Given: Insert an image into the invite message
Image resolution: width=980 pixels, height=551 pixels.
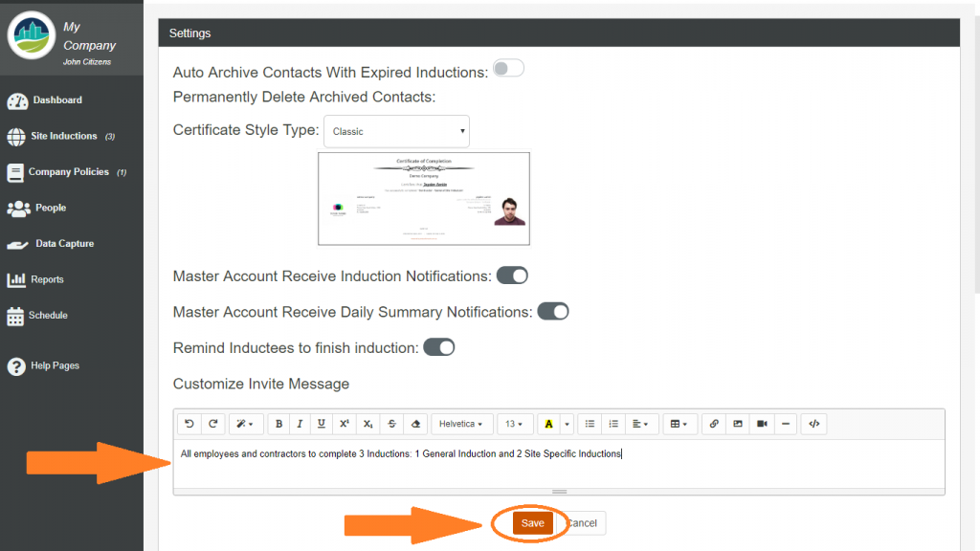Looking at the screenshot, I should [x=738, y=424].
